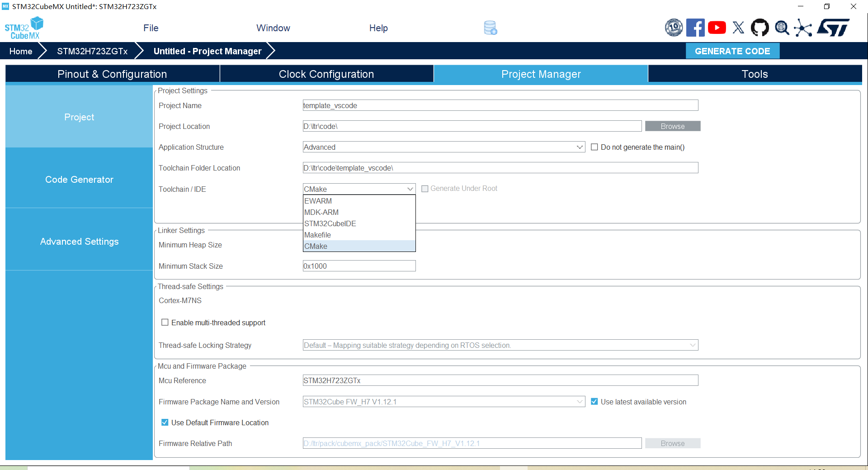The width and height of the screenshot is (868, 470).
Task: Open the Facebook icon link
Action: point(695,28)
